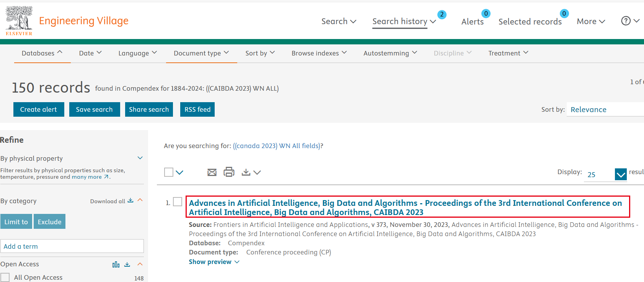644x282 pixels.
Task: Click Engineering Village home link
Action: click(84, 21)
